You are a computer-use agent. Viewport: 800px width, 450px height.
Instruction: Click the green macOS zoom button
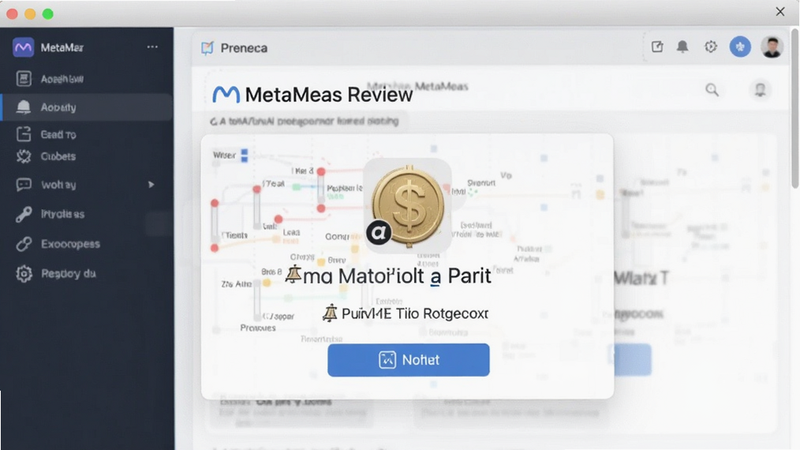[x=48, y=14]
